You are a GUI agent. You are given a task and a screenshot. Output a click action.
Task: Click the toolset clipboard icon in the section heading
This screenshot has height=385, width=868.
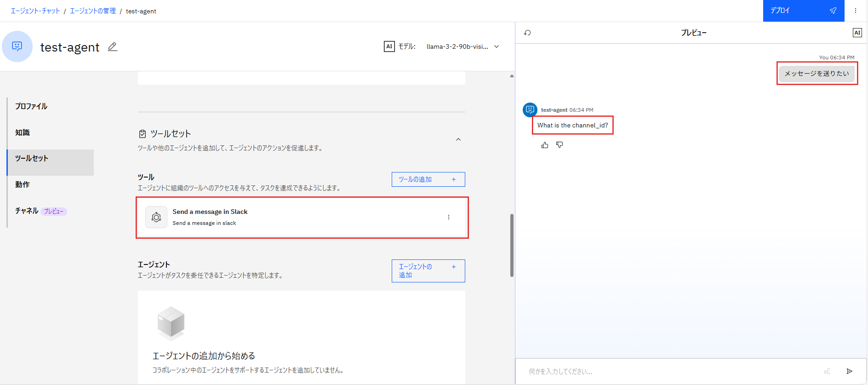tap(143, 134)
